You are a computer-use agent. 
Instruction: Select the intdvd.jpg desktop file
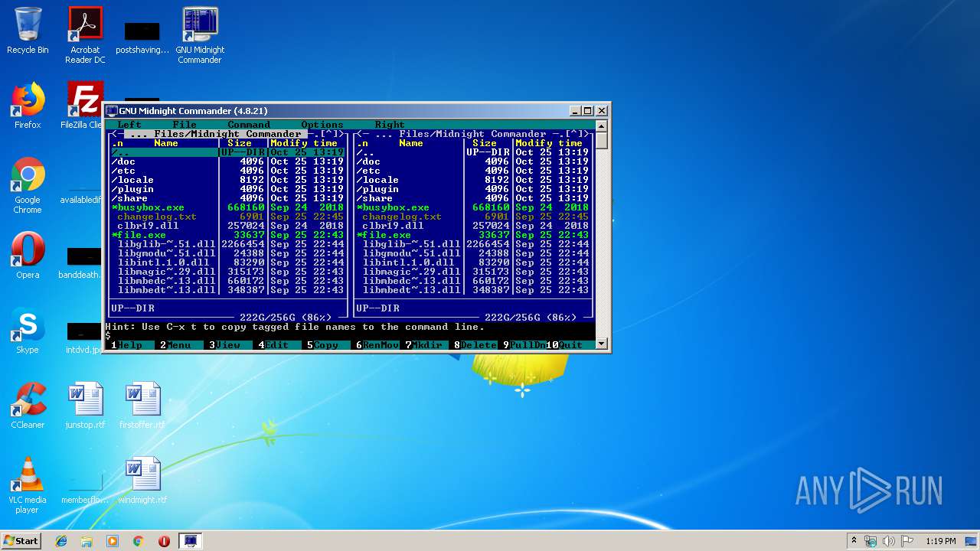(x=85, y=337)
